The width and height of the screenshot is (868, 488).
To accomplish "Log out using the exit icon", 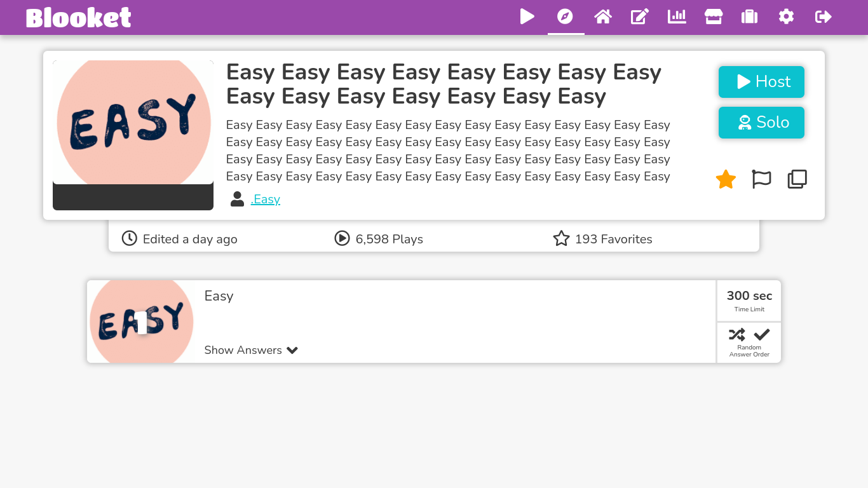I will (822, 17).
